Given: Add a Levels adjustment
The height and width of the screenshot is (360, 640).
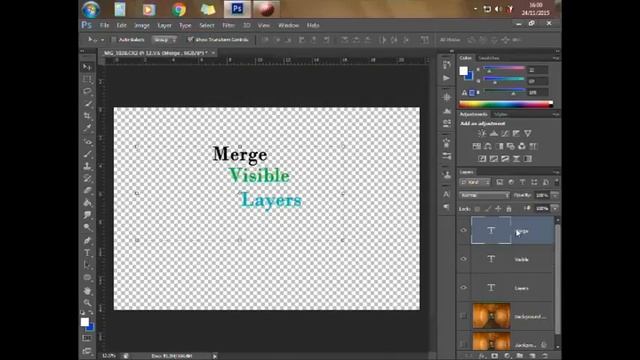Looking at the screenshot, I should point(493,133).
